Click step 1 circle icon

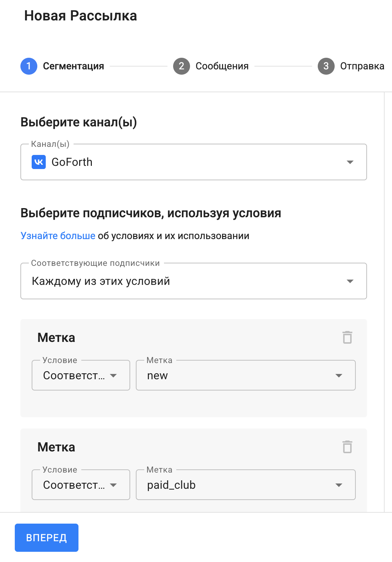[x=29, y=66]
